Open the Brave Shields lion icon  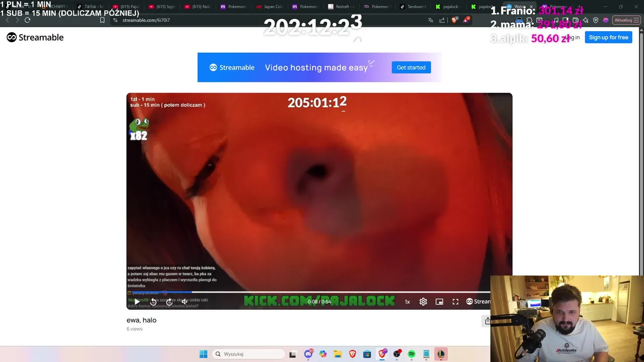click(454, 20)
